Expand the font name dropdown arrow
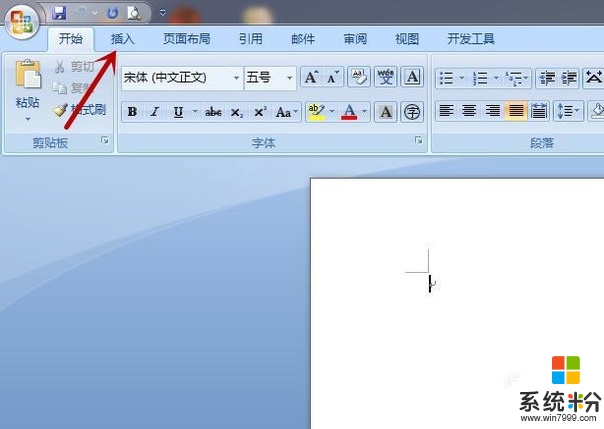Image resolution: width=604 pixels, height=429 pixels. (x=237, y=78)
